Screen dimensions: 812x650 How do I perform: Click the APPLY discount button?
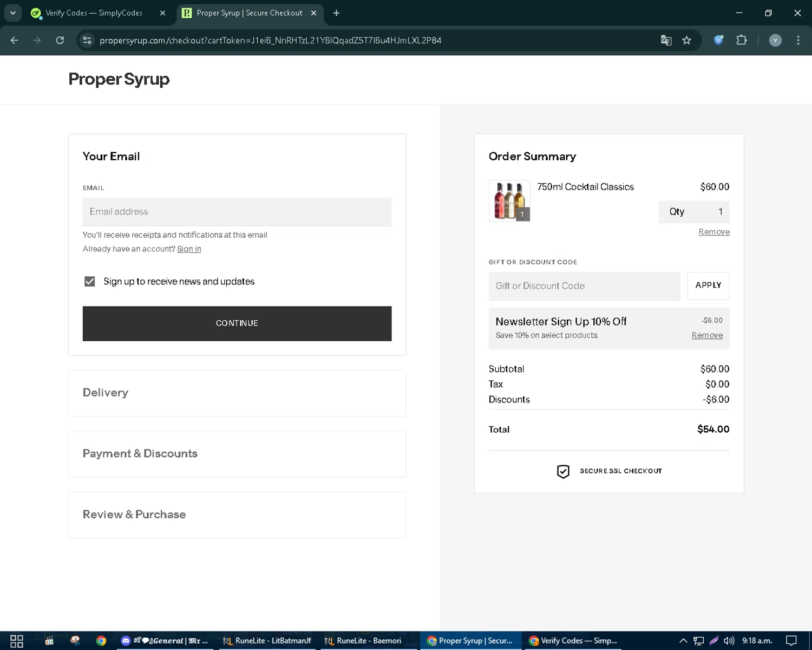coord(708,285)
